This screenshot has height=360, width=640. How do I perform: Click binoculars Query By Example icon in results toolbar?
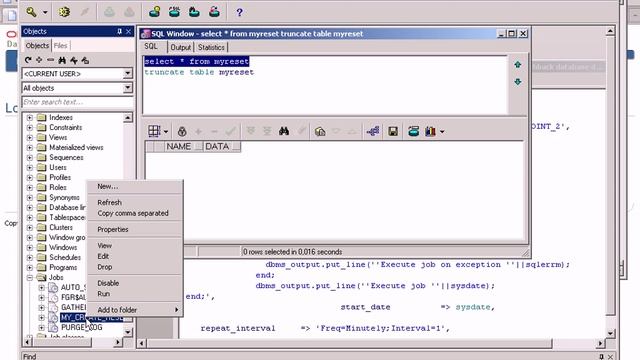point(284,131)
